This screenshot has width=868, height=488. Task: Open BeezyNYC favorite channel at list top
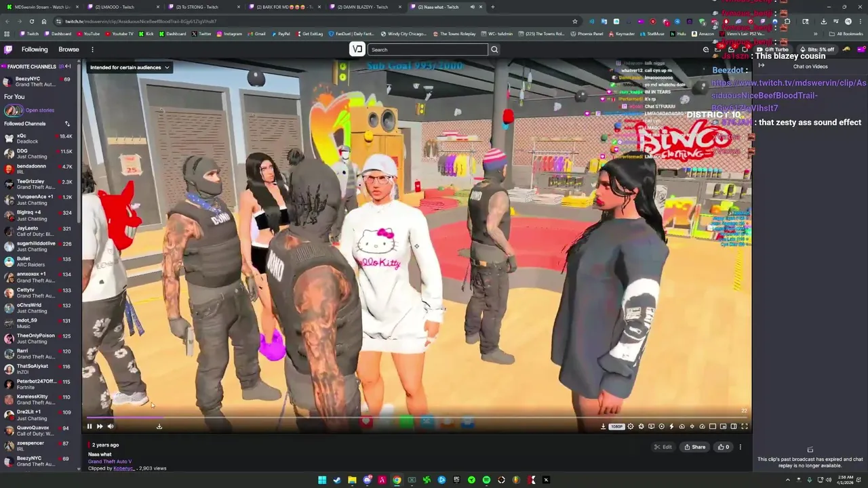[37, 81]
